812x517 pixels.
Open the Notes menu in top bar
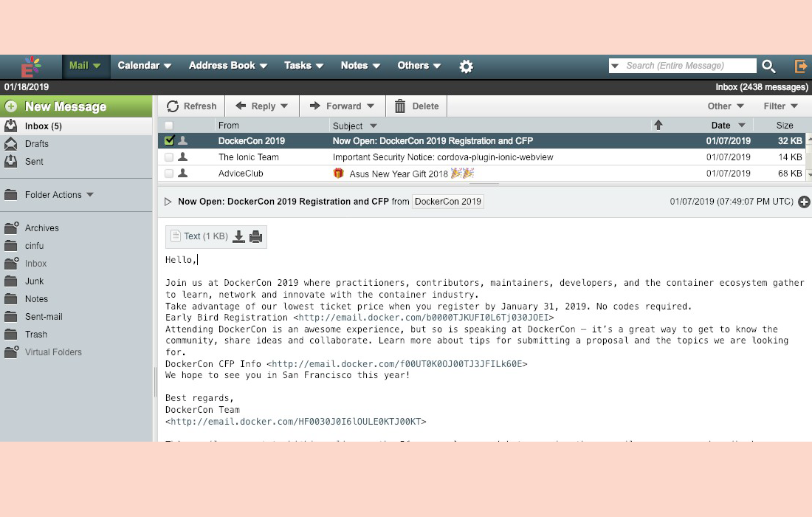[x=360, y=66]
